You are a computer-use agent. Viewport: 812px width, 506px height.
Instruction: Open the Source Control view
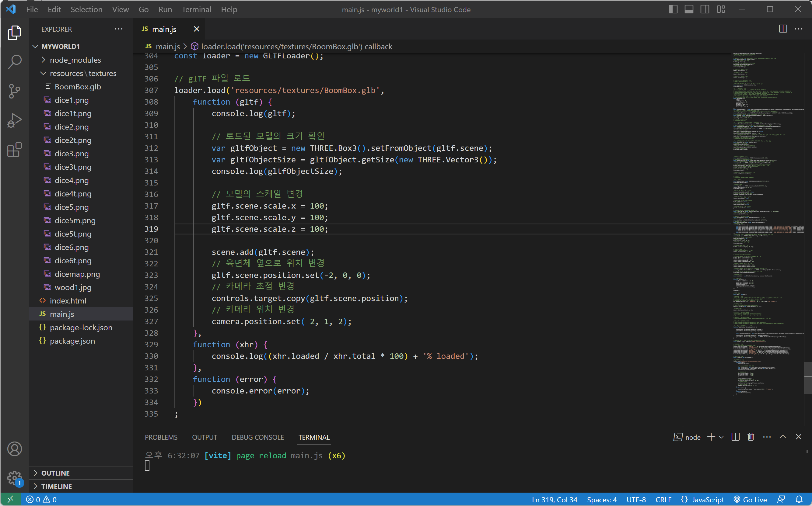click(14, 91)
